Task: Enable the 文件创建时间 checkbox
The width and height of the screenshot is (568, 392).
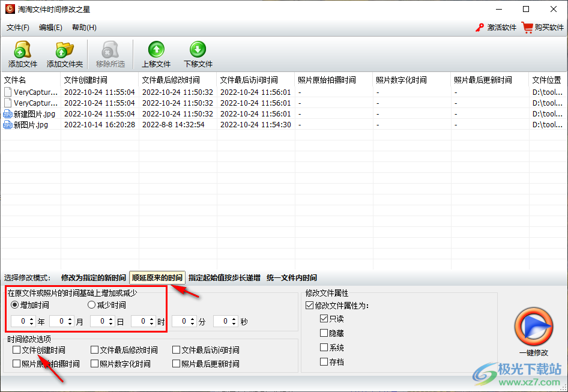Action: [16, 349]
